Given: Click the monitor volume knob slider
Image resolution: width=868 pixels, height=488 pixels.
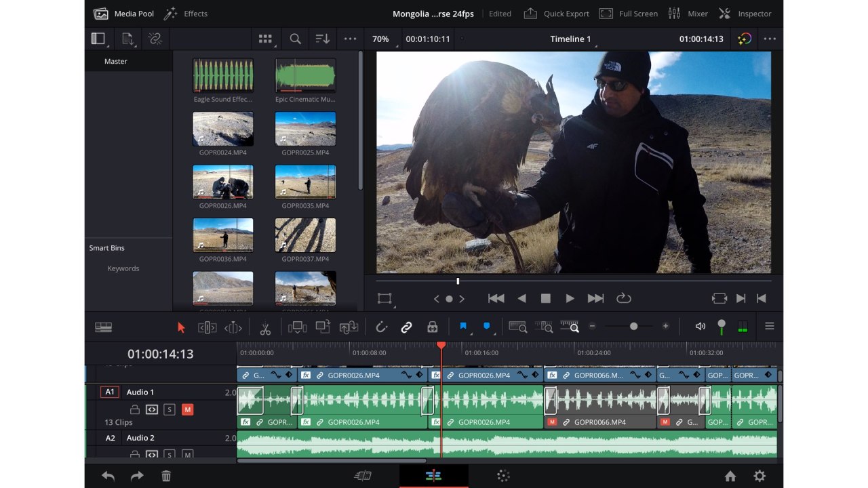Looking at the screenshot, I should (722, 327).
